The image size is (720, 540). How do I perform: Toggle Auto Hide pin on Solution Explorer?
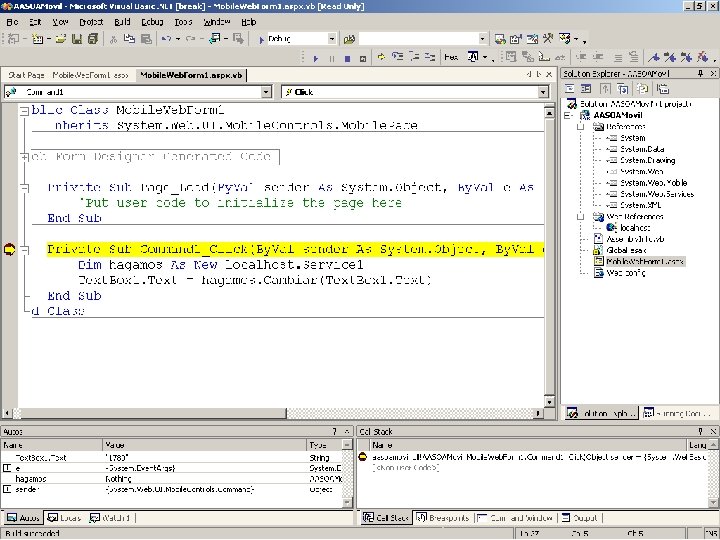point(700,73)
